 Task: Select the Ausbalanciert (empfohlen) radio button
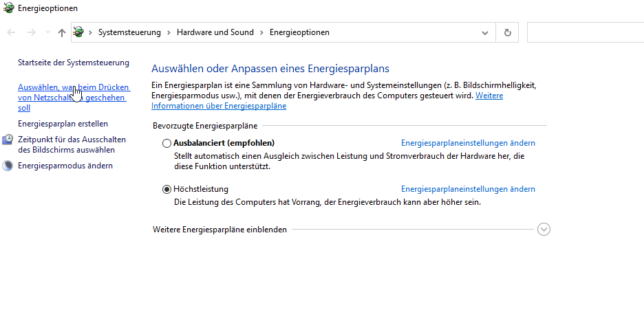(x=167, y=143)
